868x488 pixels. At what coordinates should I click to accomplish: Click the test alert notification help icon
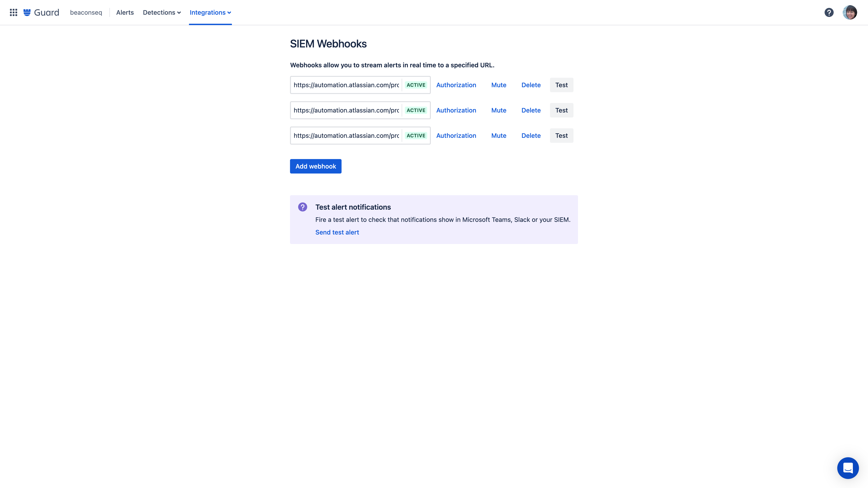[x=302, y=207]
